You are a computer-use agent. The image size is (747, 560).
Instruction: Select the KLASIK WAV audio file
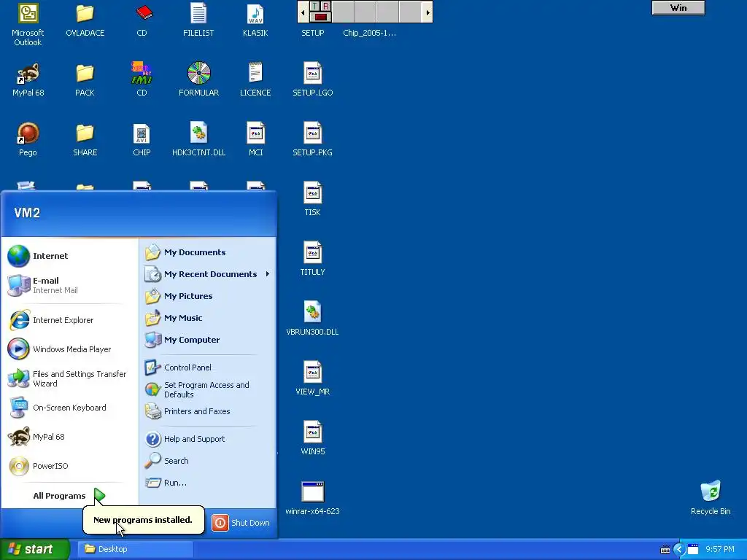[x=255, y=21]
